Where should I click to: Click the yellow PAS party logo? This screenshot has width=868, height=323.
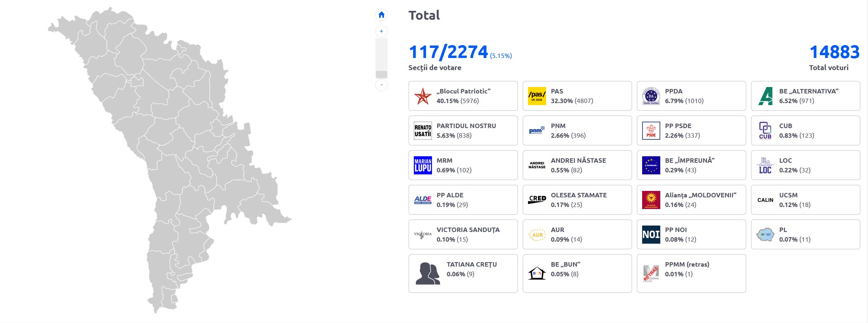click(537, 96)
